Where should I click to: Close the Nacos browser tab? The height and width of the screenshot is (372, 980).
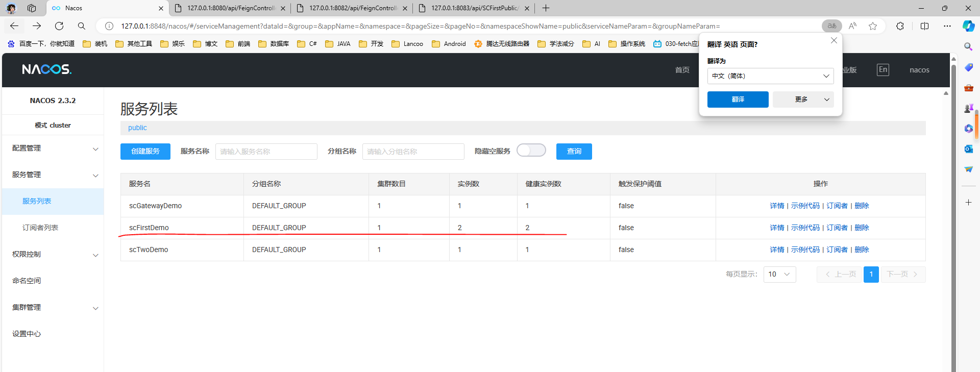(x=161, y=8)
